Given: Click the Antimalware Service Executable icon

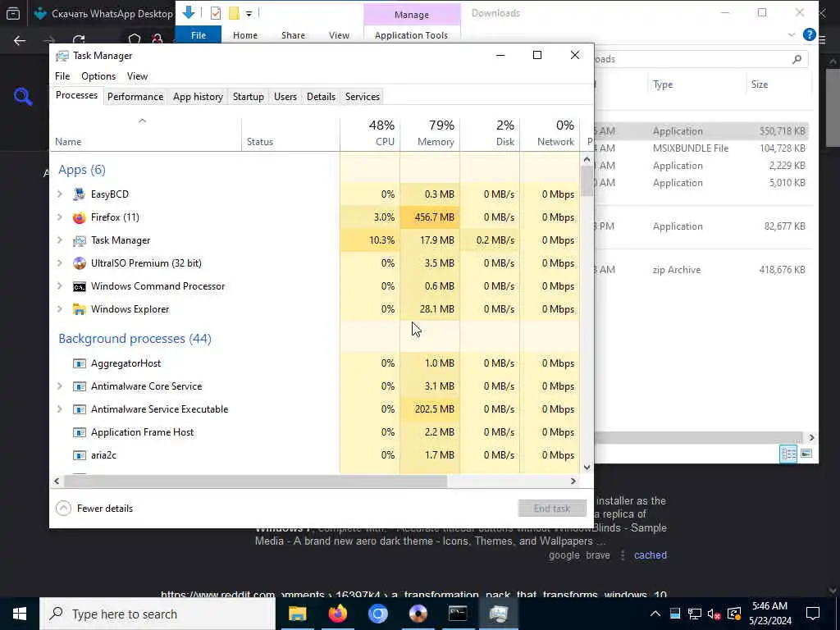Looking at the screenshot, I should coord(80,410).
